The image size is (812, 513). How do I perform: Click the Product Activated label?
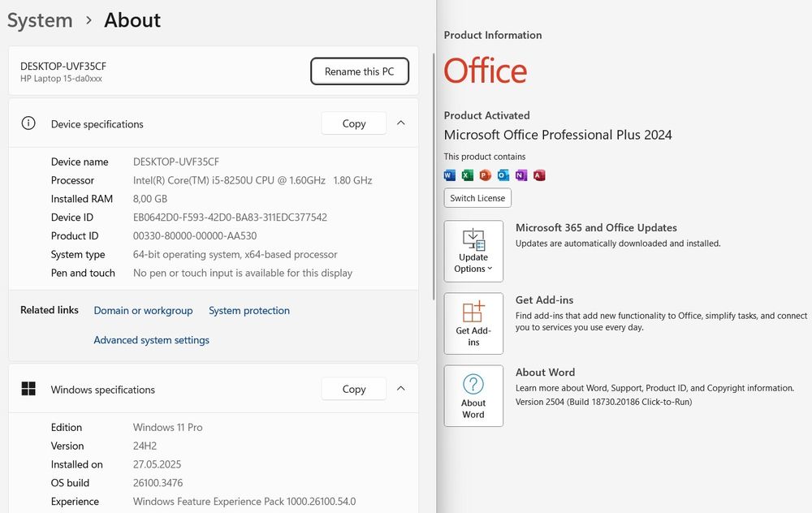(486, 115)
